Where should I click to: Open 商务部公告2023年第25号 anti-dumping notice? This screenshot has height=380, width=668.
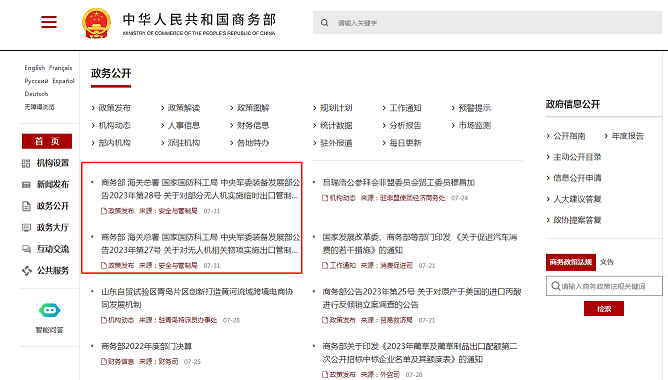click(x=422, y=298)
